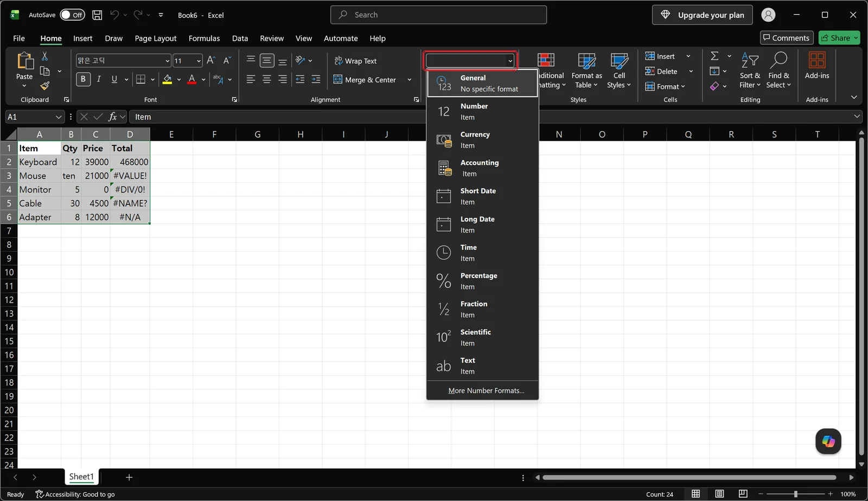Click the Format as Table button
Viewport: 868px width, 501px height.
(586, 70)
